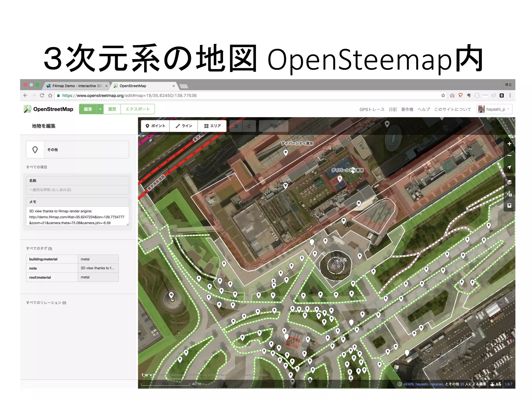
Task: Zoom in with the plus control
Action: tap(509, 144)
